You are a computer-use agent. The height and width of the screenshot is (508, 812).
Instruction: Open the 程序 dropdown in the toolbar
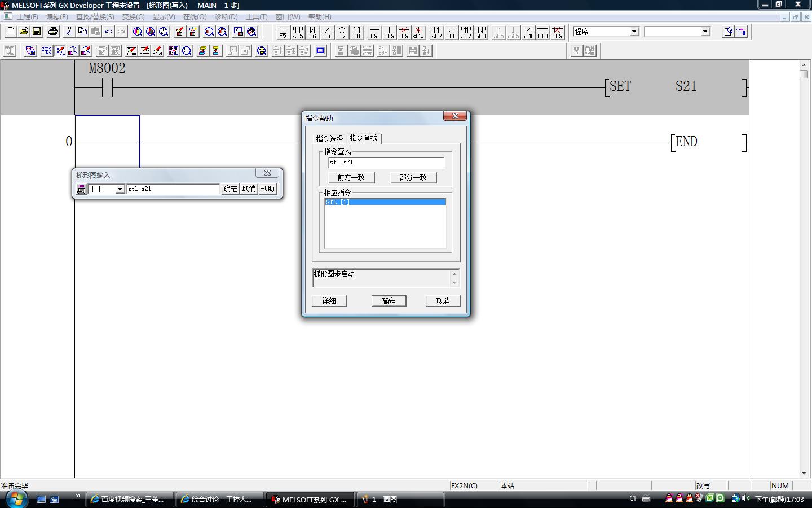[x=634, y=32]
